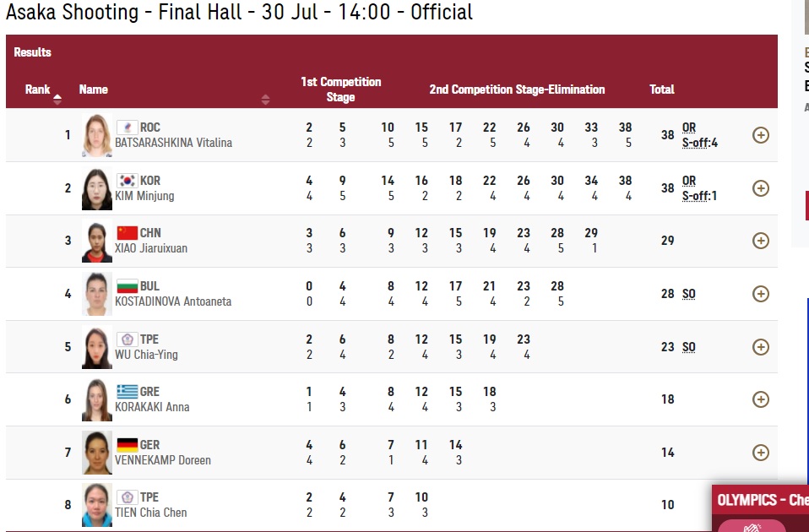
Task: Expand details for Kim Minjung's row
Action: pyautogui.click(x=760, y=188)
